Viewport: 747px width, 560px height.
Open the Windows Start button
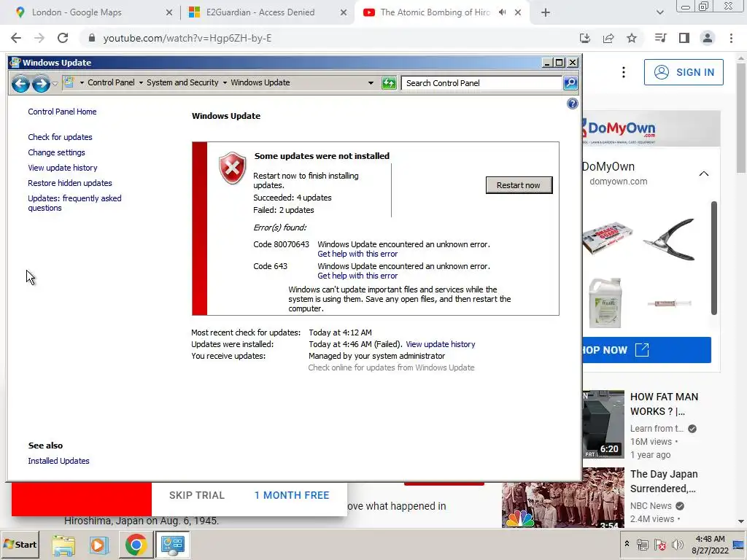tap(20, 544)
